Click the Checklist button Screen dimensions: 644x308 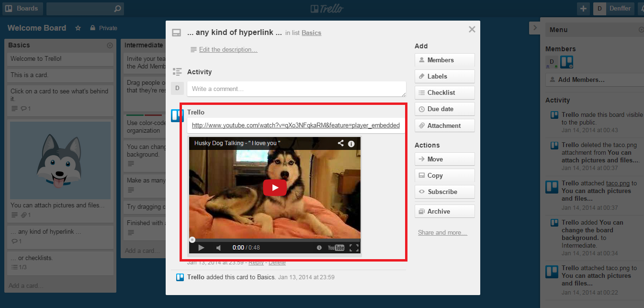pyautogui.click(x=445, y=92)
